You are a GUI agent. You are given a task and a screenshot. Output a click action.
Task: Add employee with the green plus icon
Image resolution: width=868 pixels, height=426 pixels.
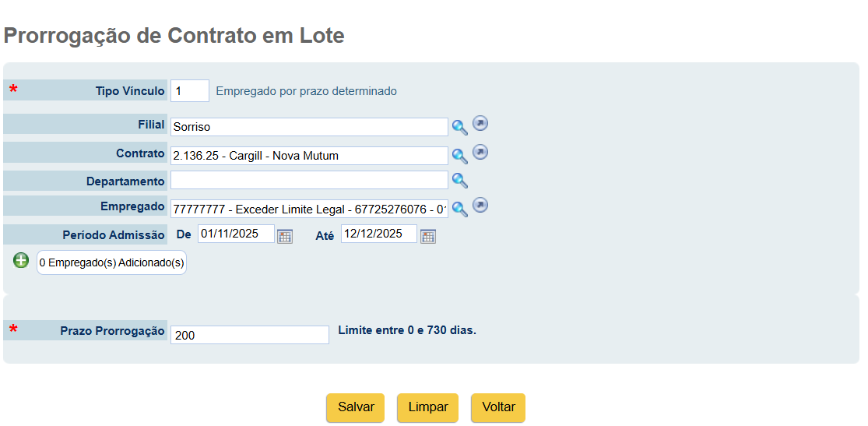[x=21, y=260]
